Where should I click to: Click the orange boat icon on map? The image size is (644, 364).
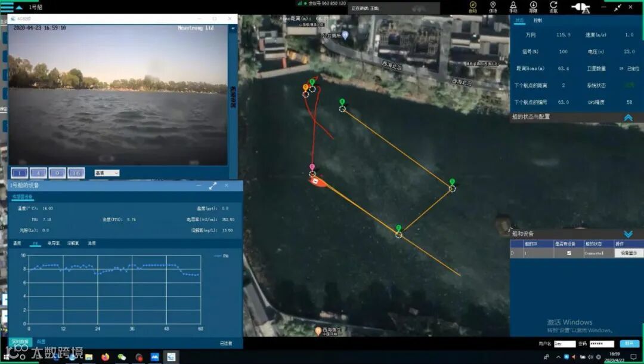[x=318, y=181]
